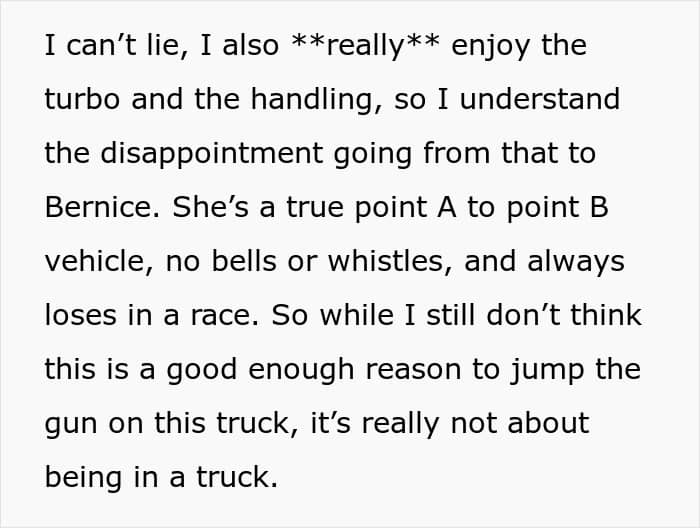
Task: Click the word "vehicle,"
Action: 99,262
